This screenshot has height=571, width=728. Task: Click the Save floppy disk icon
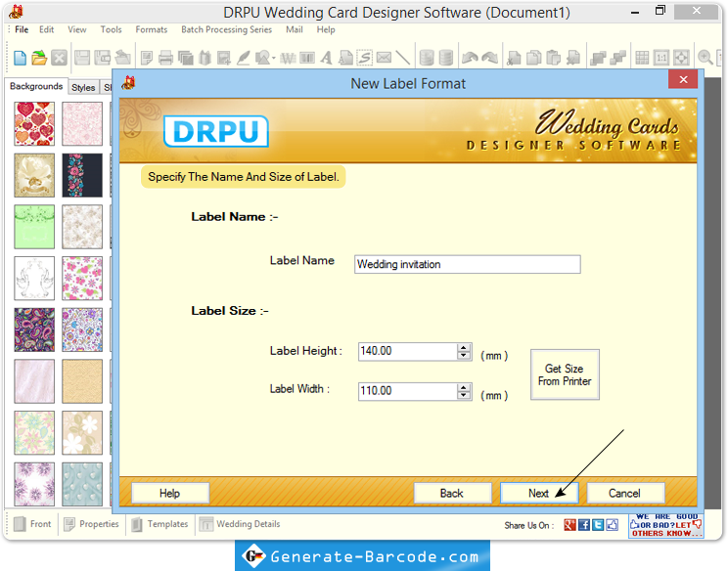click(x=82, y=58)
